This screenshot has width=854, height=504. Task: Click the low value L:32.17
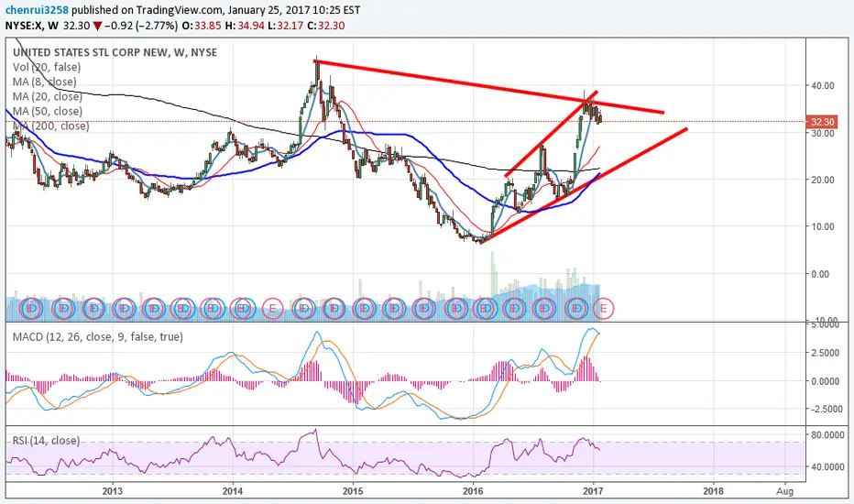[x=285, y=26]
